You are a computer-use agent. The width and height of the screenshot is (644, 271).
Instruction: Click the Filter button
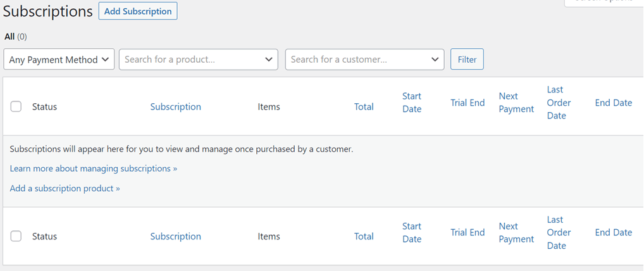tap(467, 60)
